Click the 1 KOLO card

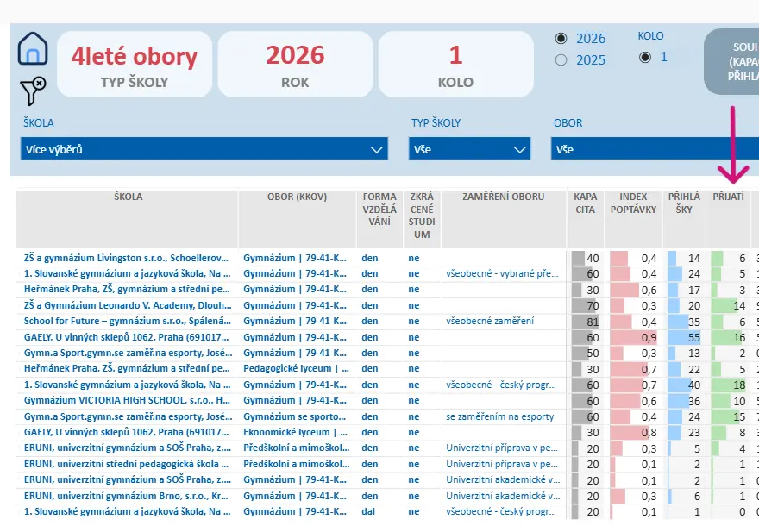tap(456, 65)
